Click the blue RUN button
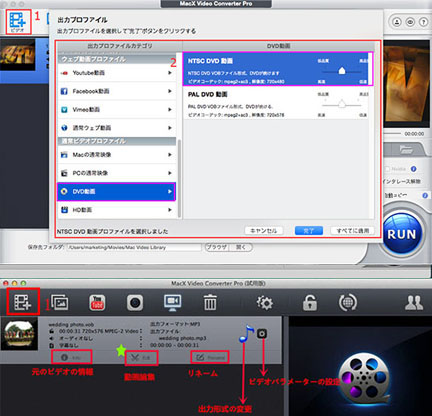Screen dimensions: 432x416 tap(402, 234)
